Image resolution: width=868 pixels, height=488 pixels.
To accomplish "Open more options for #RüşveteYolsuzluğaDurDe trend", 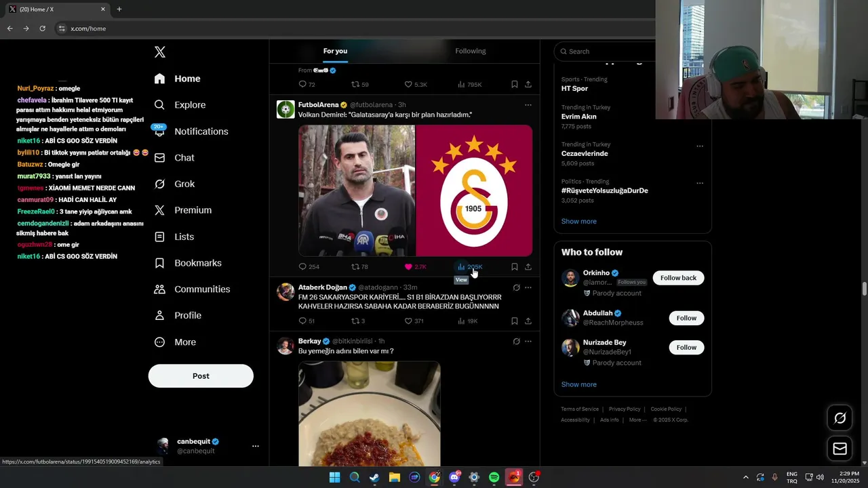I will click(x=700, y=183).
